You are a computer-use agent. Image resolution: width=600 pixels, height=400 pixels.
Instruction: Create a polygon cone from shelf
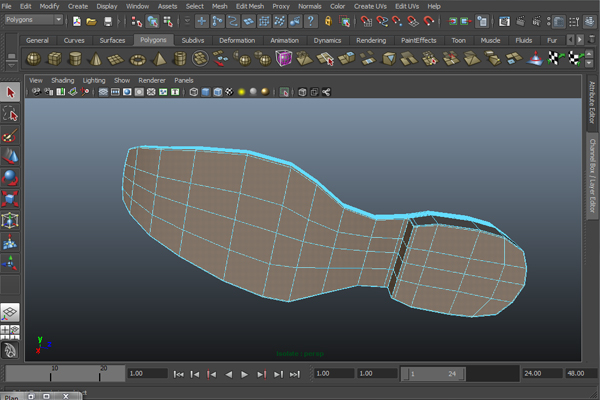tap(95, 59)
